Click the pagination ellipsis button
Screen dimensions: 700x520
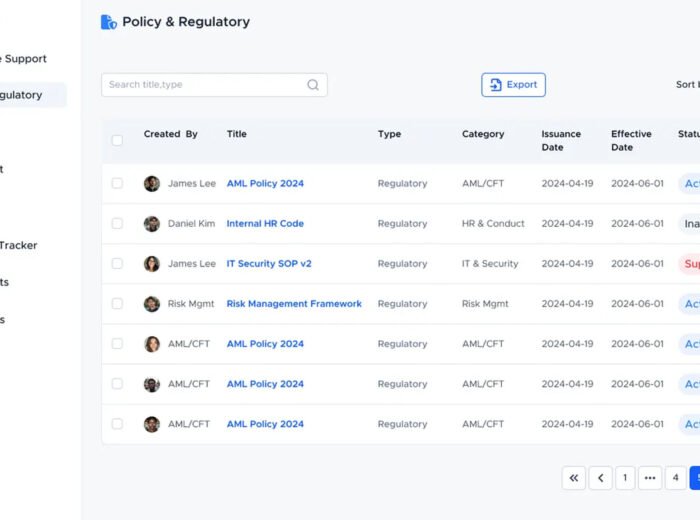[650, 478]
